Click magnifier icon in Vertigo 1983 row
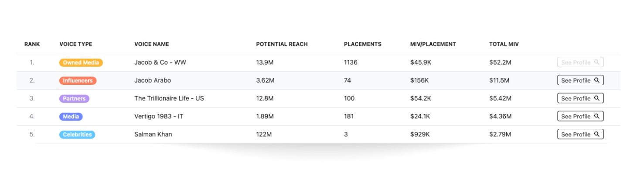This screenshot has height=180, width=644. click(x=597, y=116)
